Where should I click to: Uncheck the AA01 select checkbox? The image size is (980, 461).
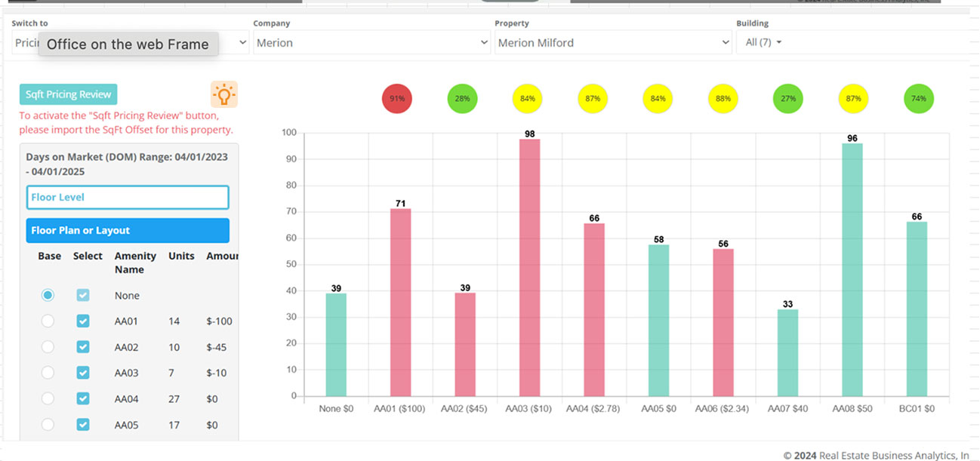tap(83, 321)
